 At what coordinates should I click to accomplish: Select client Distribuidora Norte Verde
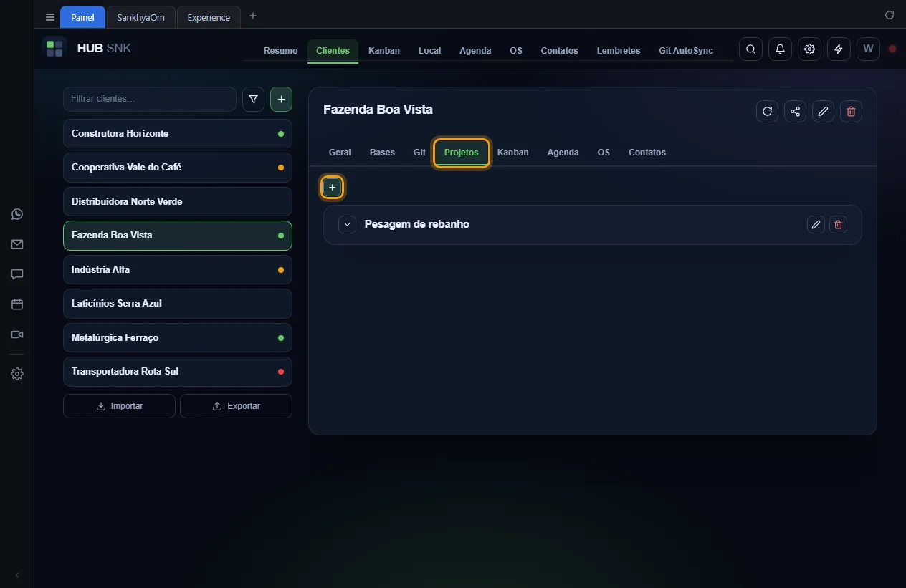tap(178, 202)
